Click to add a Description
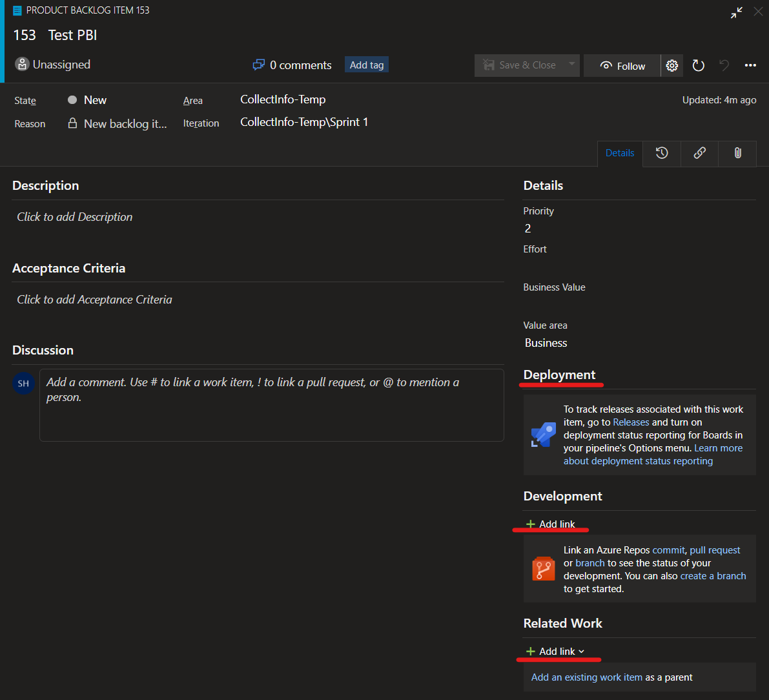This screenshot has width=769, height=700. tap(74, 216)
